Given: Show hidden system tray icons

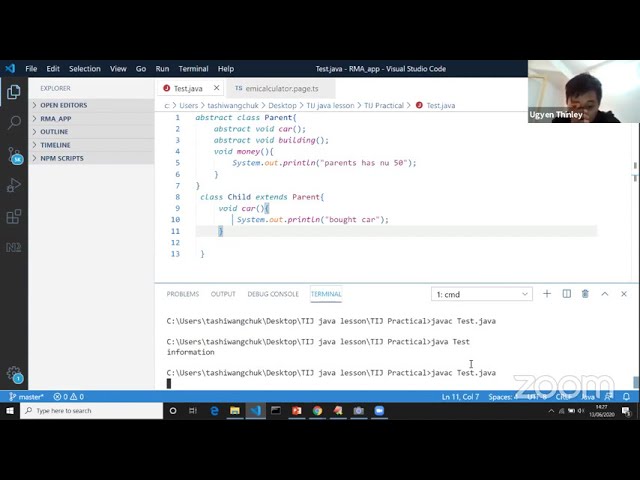Looking at the screenshot, I should click(551, 411).
